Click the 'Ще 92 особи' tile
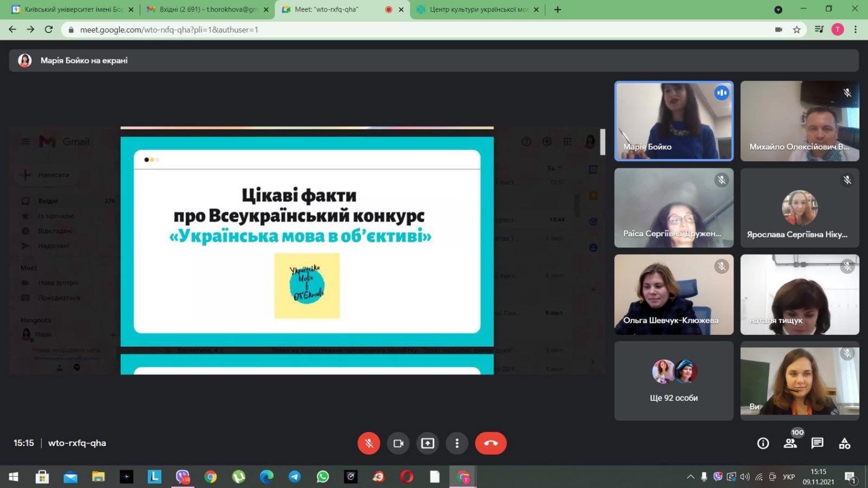Screen dimensions: 868x488 [x=673, y=381]
